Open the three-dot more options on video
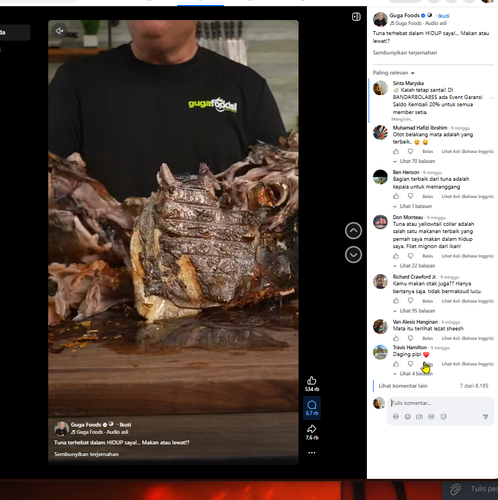The width and height of the screenshot is (498, 500). pyautogui.click(x=312, y=453)
